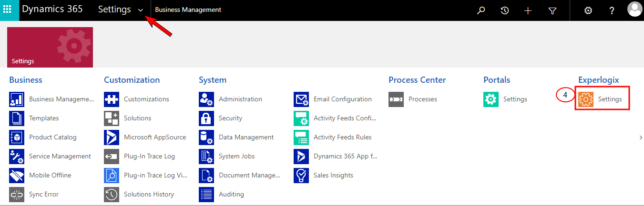The image size is (644, 206).
Task: Click the search magnifier icon
Action: (481, 10)
